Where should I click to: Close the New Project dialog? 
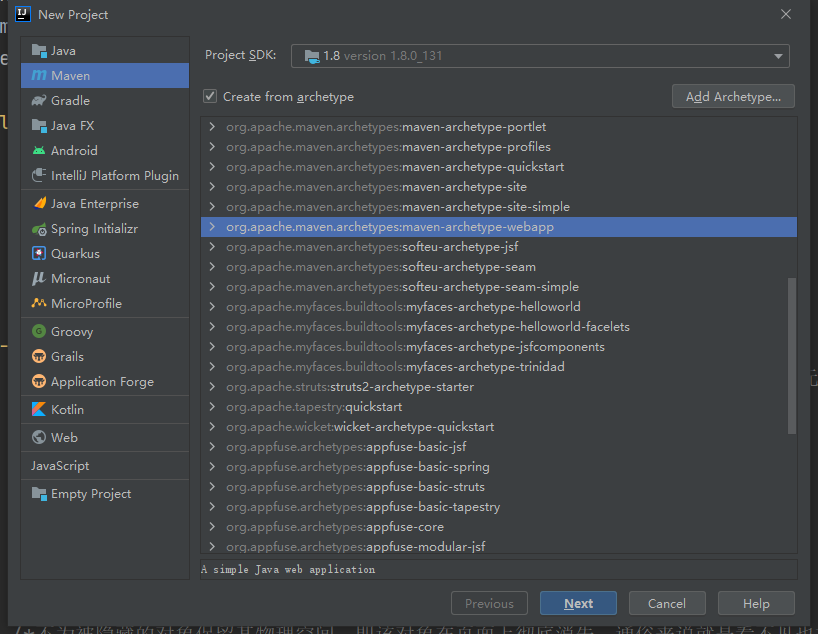click(786, 14)
